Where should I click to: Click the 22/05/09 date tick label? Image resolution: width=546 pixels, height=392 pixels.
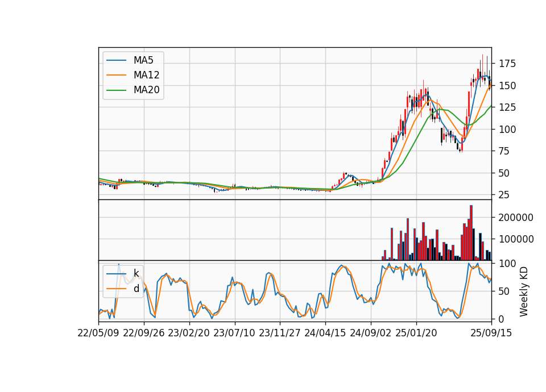point(98,333)
